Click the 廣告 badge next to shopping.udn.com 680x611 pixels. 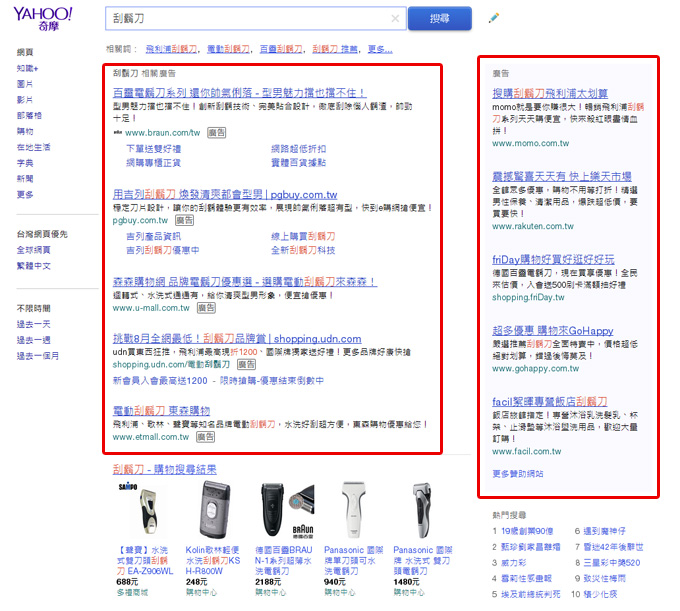[x=246, y=365]
